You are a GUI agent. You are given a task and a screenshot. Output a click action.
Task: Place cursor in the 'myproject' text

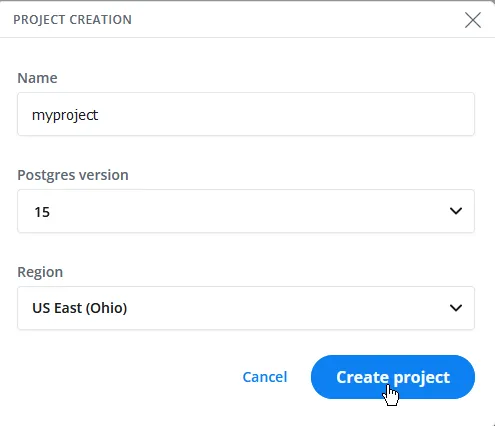[65, 115]
